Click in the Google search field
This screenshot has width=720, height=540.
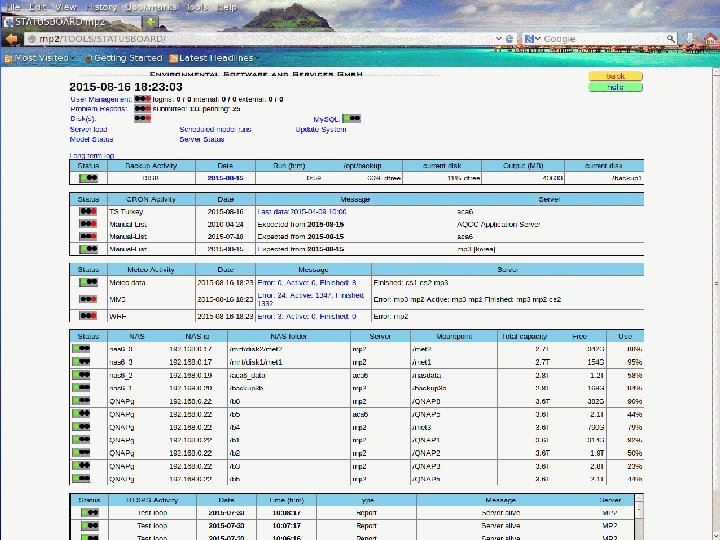603,39
